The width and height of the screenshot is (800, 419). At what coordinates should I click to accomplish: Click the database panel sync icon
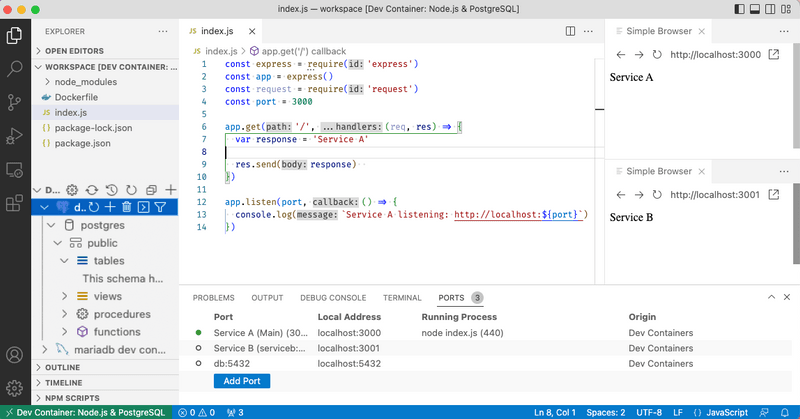tap(92, 190)
